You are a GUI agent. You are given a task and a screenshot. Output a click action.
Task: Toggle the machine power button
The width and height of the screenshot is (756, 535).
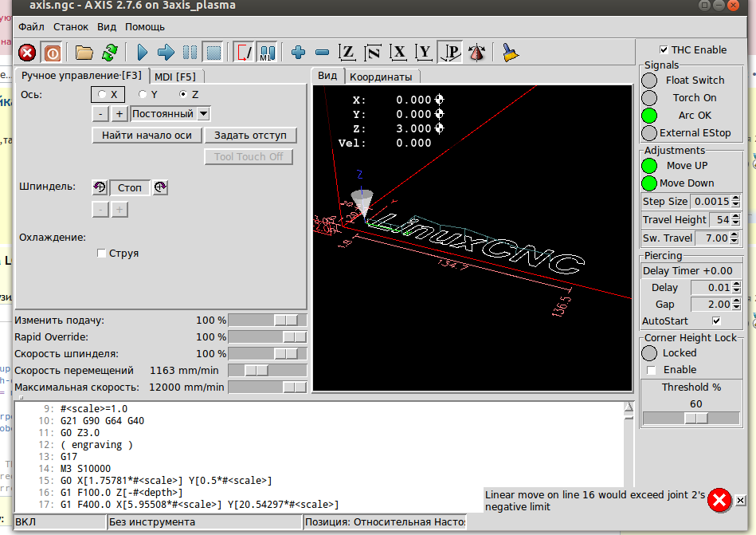click(x=52, y=53)
